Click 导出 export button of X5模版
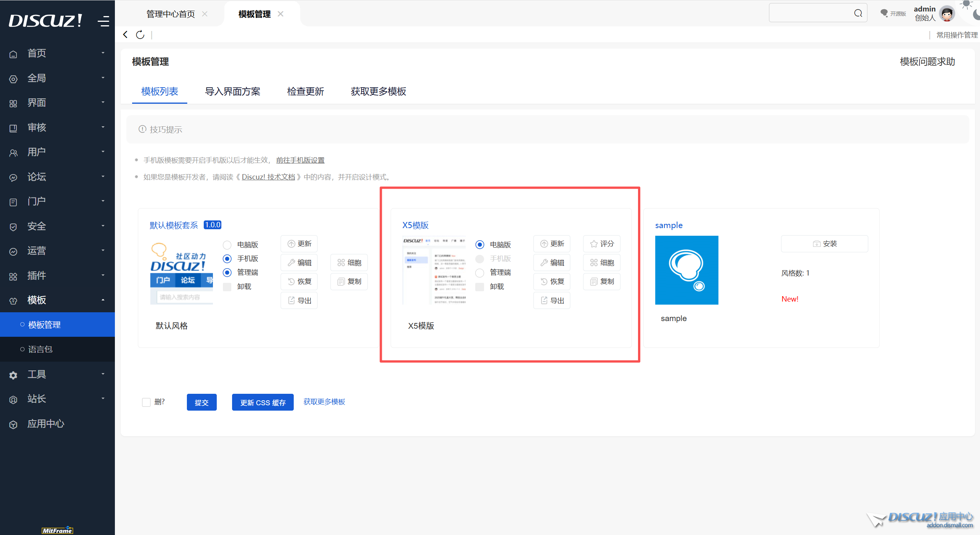This screenshot has height=535, width=980. (x=552, y=300)
